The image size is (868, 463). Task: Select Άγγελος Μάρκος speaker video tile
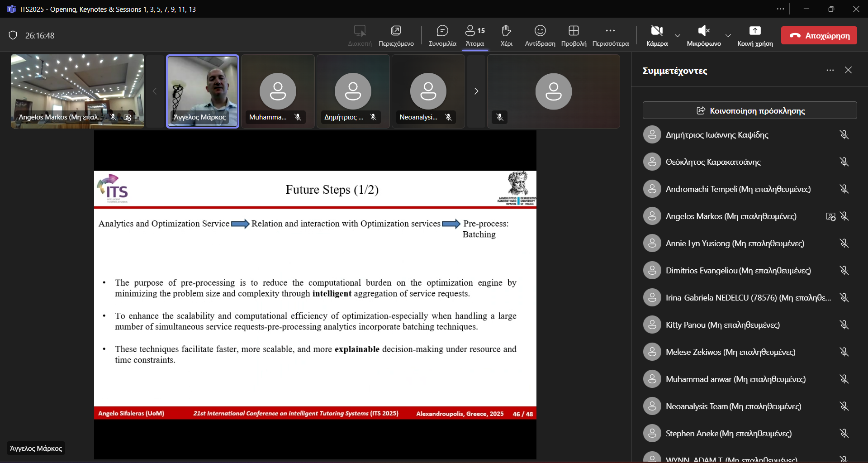click(203, 91)
